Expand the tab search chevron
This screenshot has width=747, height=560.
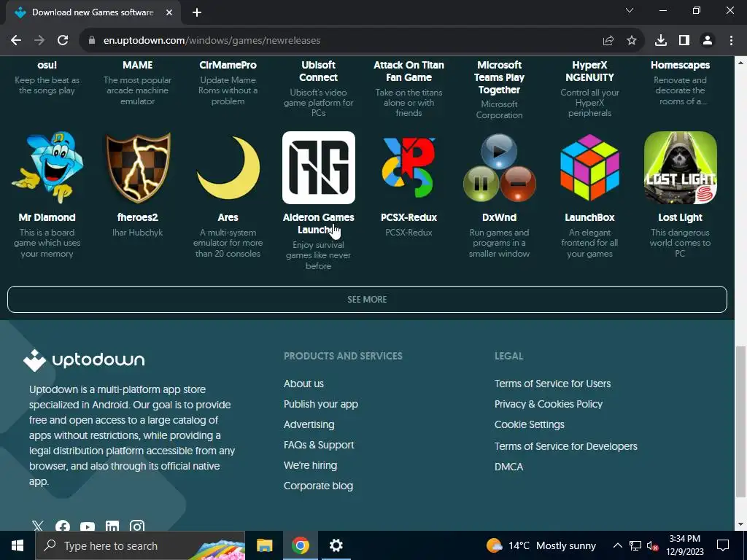pyautogui.click(x=630, y=10)
